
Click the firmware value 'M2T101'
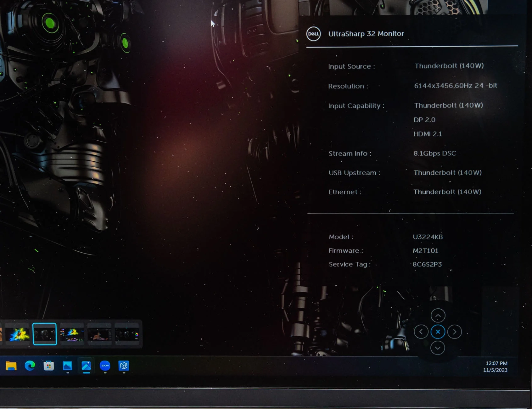point(425,251)
